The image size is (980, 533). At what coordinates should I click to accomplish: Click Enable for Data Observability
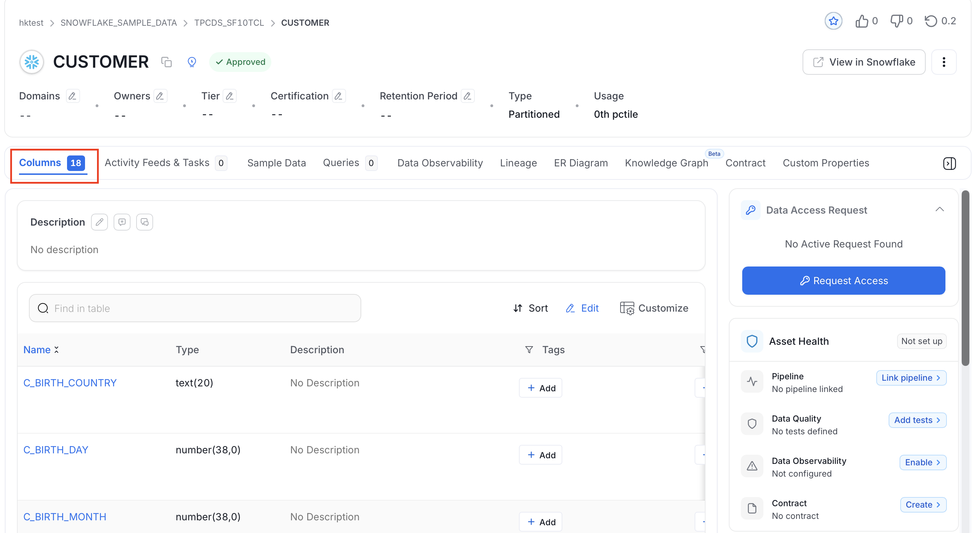[x=922, y=462]
